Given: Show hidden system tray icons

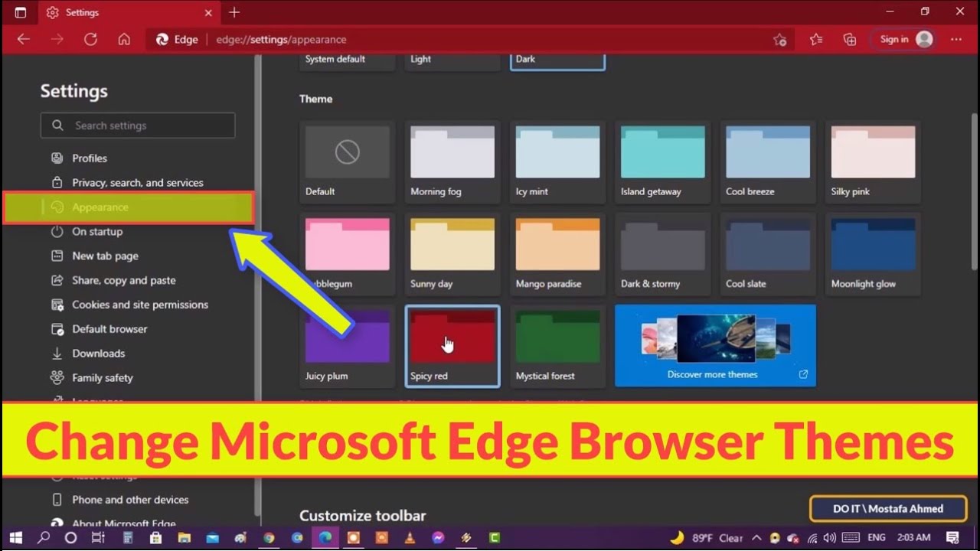Looking at the screenshot, I should click(756, 538).
